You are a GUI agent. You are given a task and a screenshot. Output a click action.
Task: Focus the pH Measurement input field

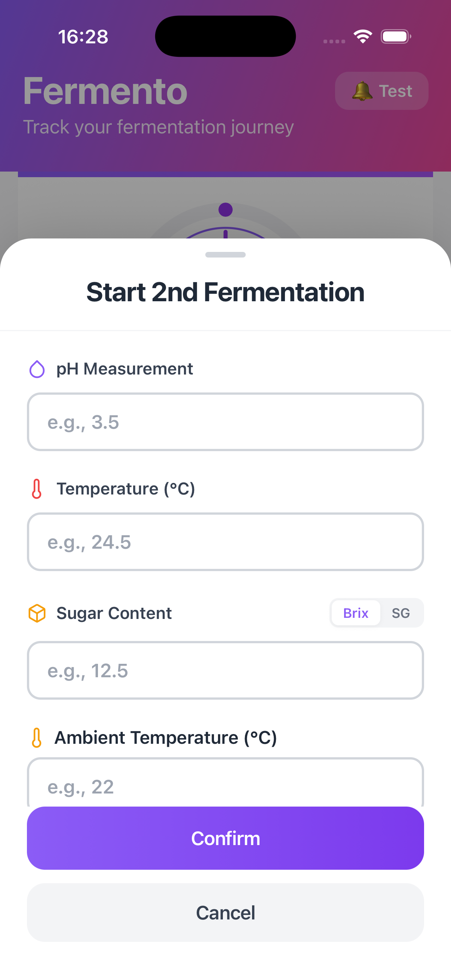coord(225,422)
